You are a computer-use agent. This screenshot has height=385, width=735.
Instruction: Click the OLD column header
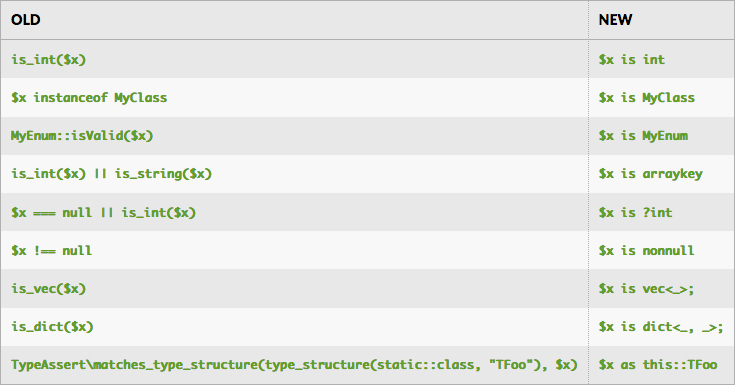coord(26,20)
